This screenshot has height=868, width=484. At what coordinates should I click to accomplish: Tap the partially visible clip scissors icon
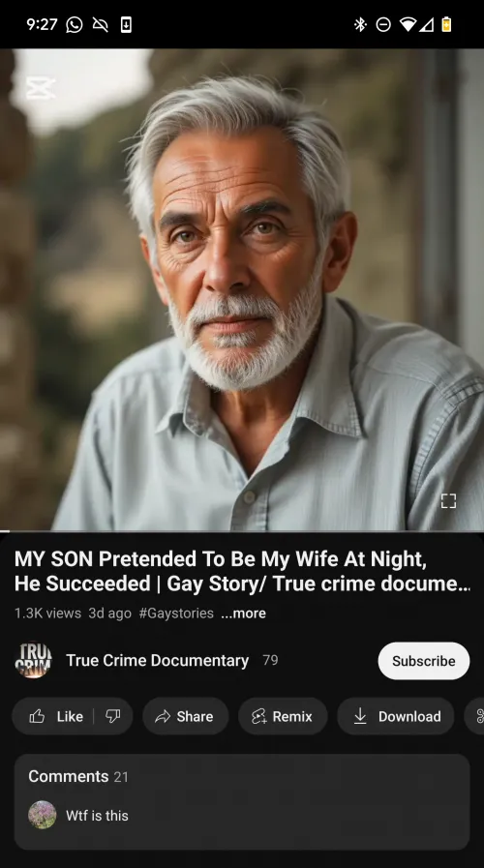click(477, 716)
